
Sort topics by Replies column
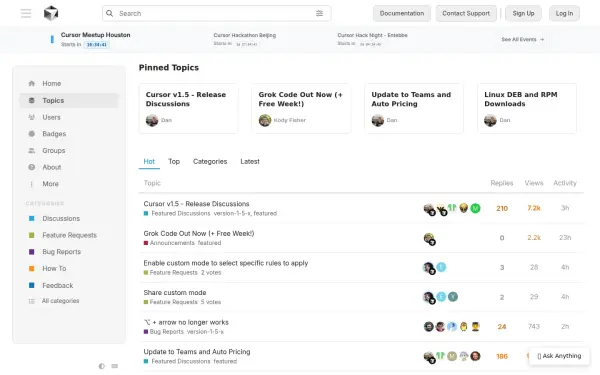502,183
